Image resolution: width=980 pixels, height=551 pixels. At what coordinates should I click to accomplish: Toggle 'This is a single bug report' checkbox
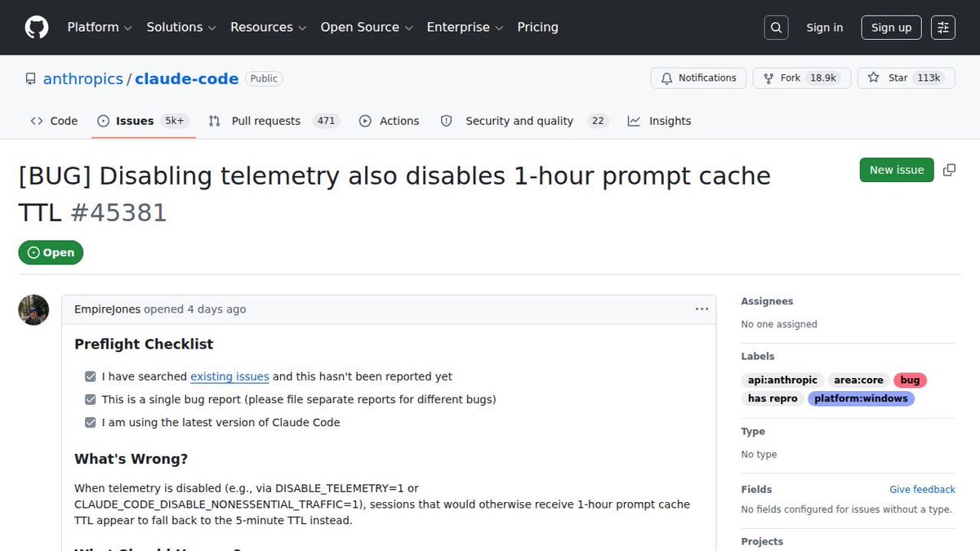[91, 399]
